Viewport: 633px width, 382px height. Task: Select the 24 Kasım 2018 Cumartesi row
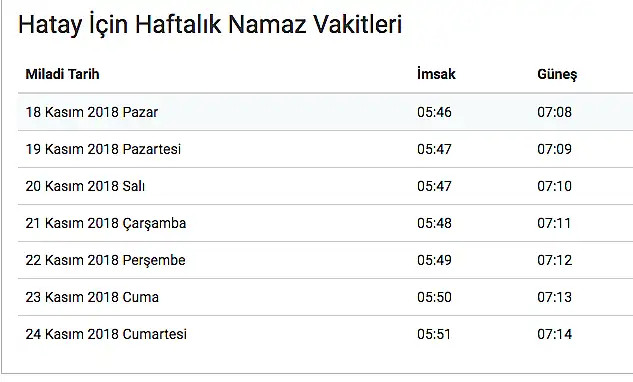click(x=325, y=334)
